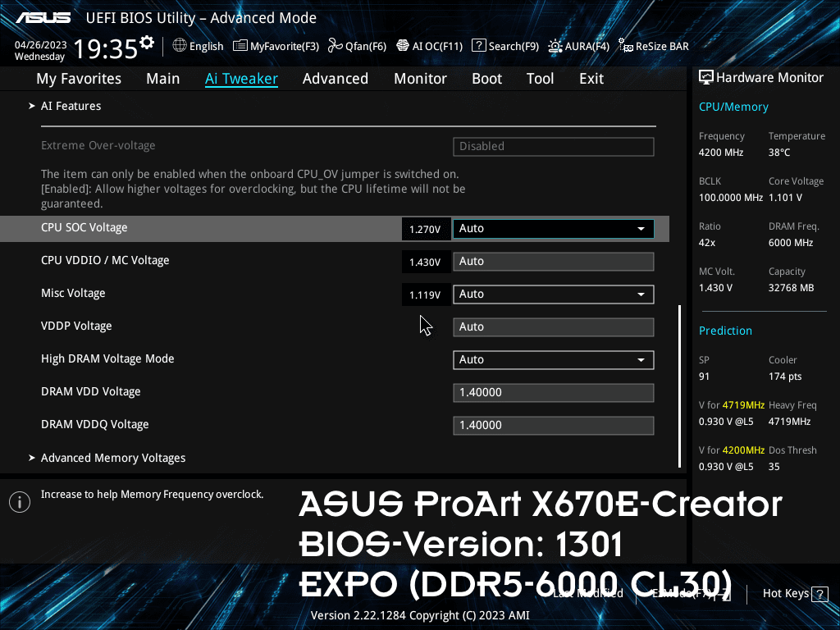
Task: Click the ReSize BAR icon
Action: pos(625,46)
